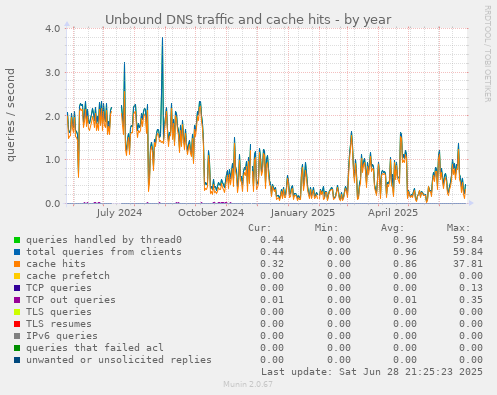Click the 'April 2025' axis label
The height and width of the screenshot is (395, 497).
393,213
